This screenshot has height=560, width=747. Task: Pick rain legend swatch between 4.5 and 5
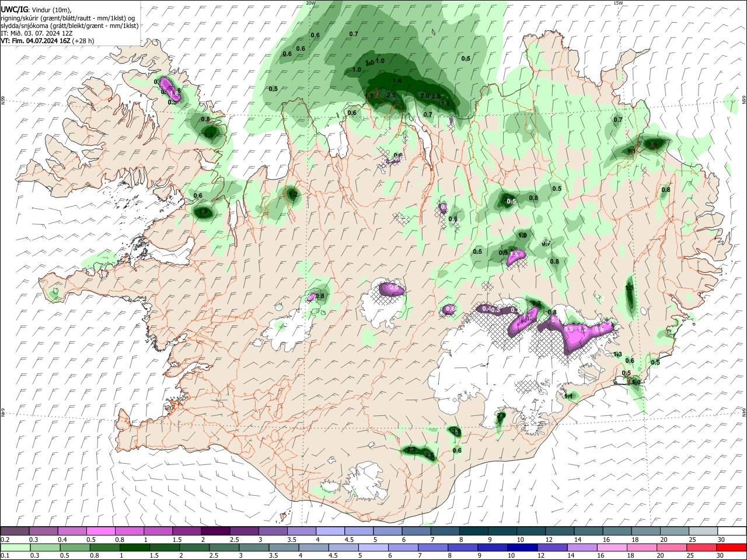[344, 548]
